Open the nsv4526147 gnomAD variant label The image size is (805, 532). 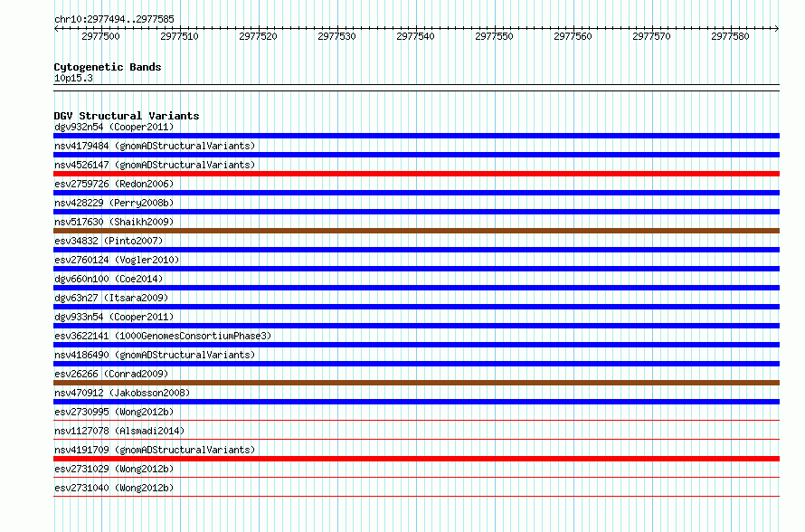[x=155, y=165]
